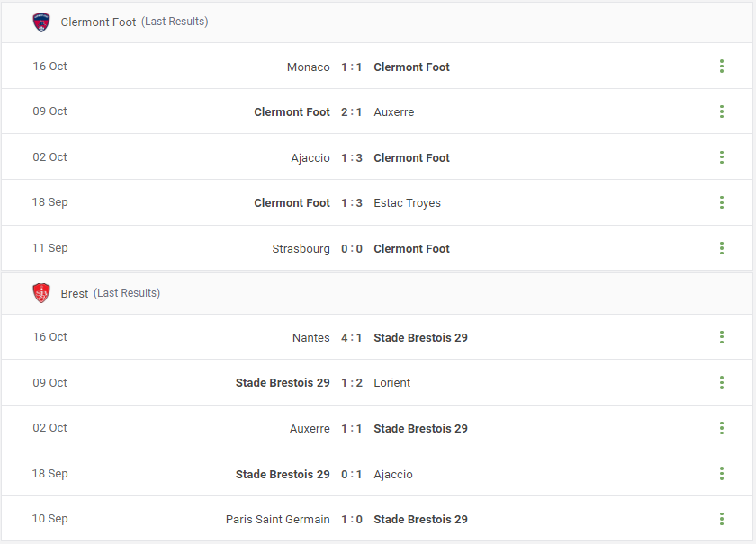Open options for Stade Brestois 29 vs Ajaccio

point(721,474)
